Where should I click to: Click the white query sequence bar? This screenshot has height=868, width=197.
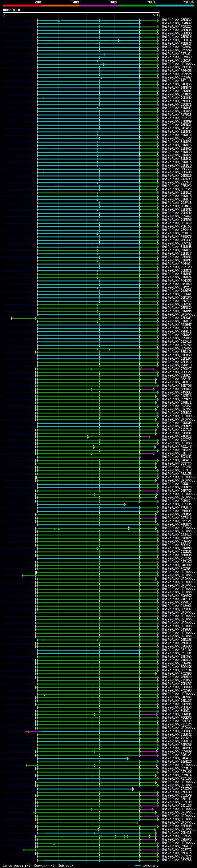[81, 12]
